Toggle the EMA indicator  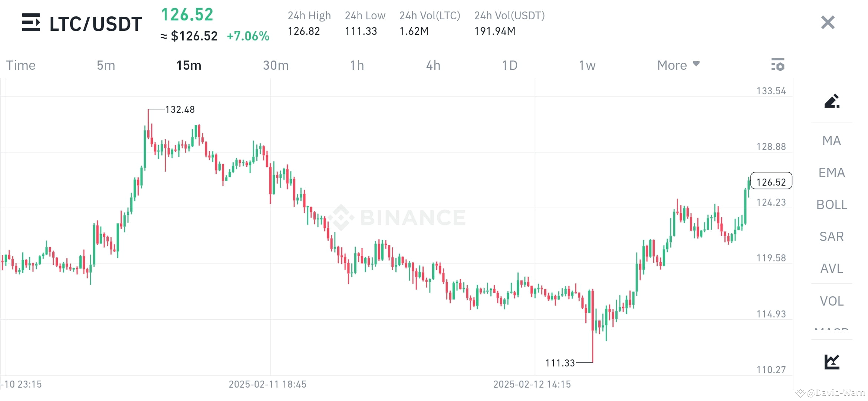pyautogui.click(x=831, y=173)
